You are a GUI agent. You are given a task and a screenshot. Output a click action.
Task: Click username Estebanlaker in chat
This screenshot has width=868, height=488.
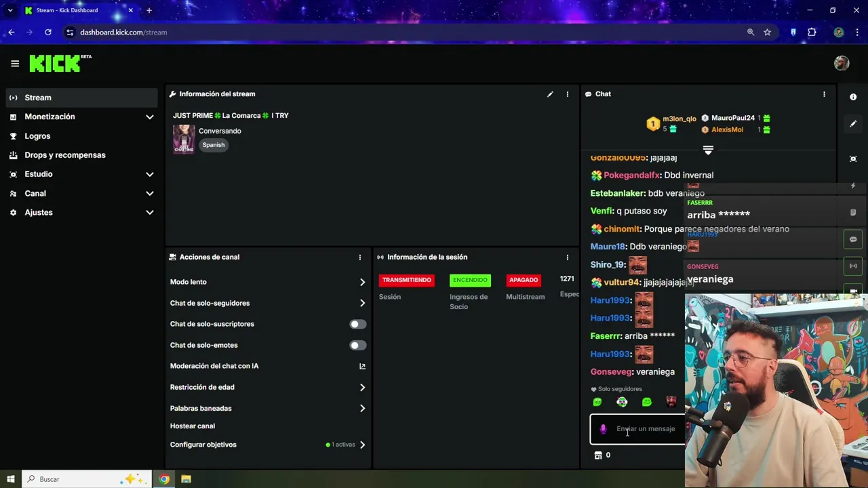tap(617, 193)
